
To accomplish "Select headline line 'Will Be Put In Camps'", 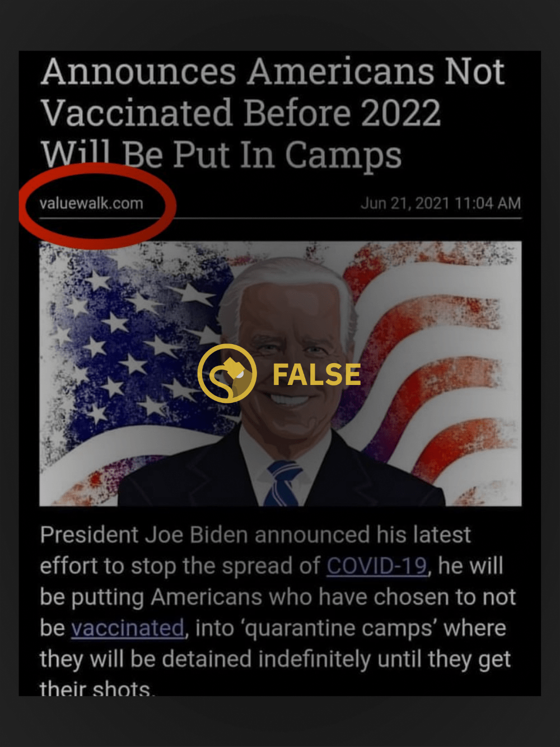I will pyautogui.click(x=221, y=154).
